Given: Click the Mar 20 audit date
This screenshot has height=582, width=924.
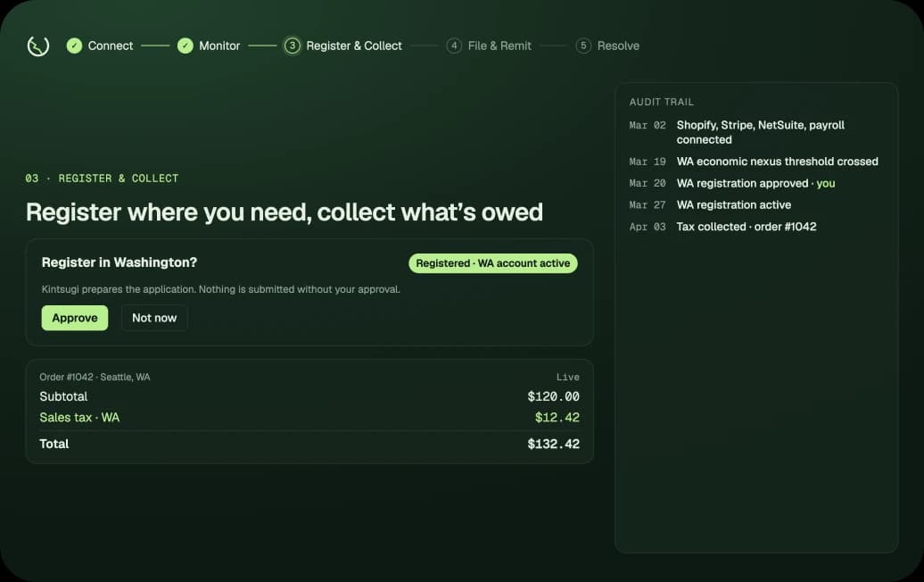Looking at the screenshot, I should pyautogui.click(x=648, y=183).
